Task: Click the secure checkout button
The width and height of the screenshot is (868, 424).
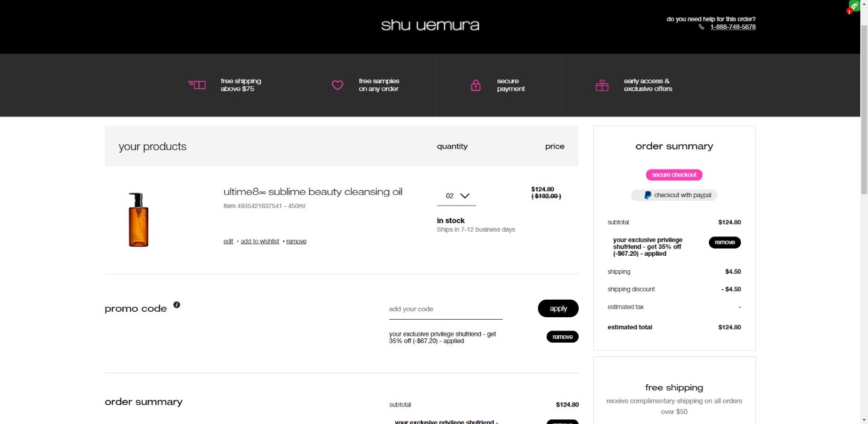Action: [x=674, y=175]
